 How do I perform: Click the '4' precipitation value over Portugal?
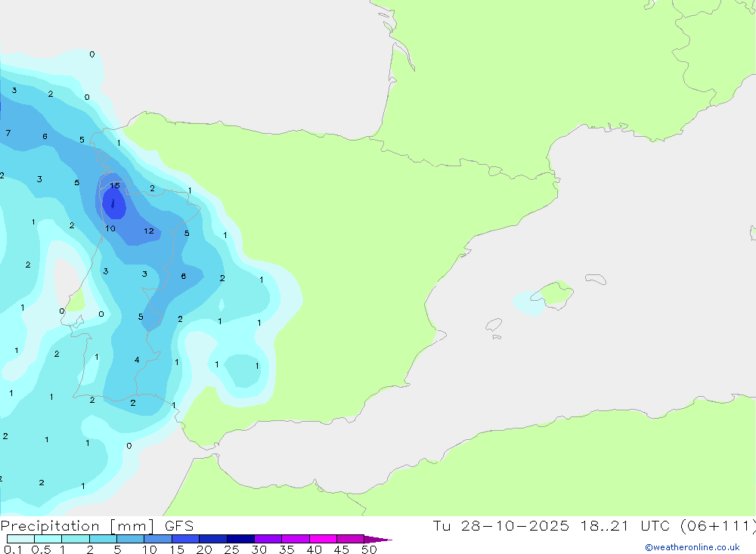tap(137, 360)
